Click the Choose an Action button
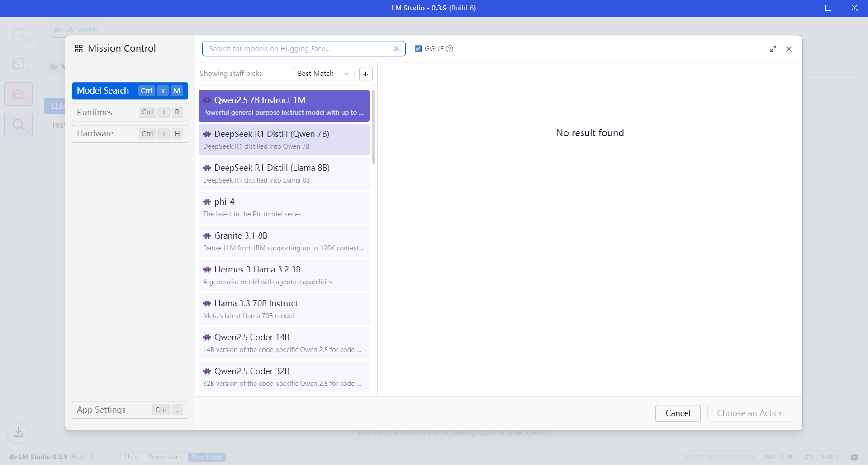This screenshot has width=868, height=465. click(750, 413)
